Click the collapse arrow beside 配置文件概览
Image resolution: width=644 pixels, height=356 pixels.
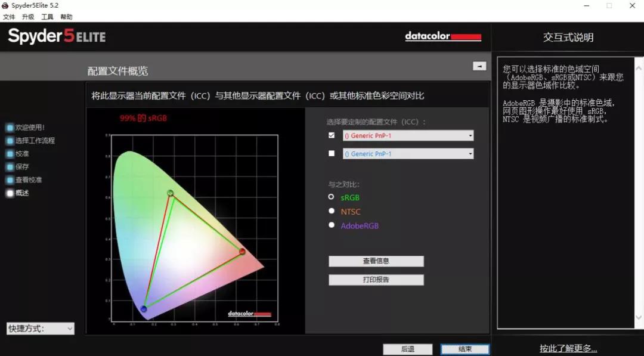coord(481,66)
